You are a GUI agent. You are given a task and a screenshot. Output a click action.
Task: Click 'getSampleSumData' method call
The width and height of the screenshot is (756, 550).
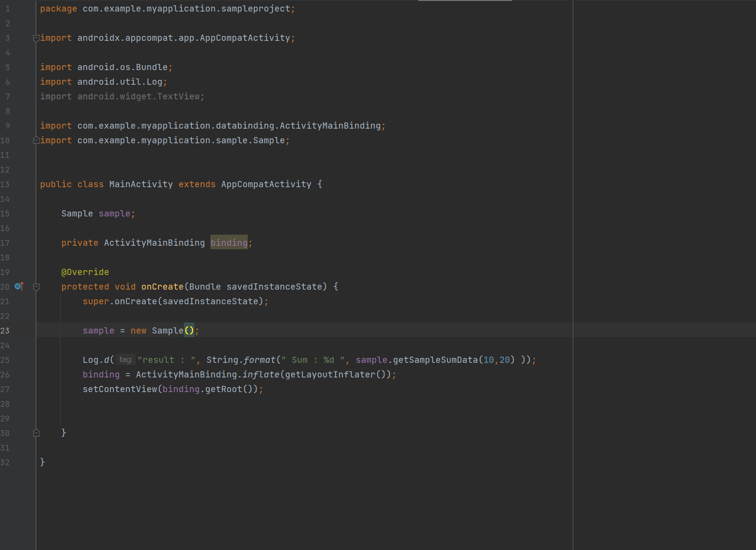click(x=435, y=360)
